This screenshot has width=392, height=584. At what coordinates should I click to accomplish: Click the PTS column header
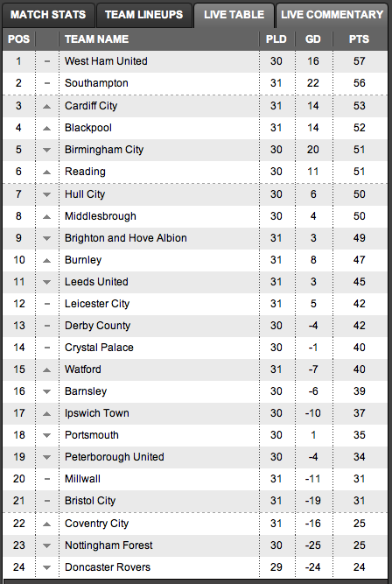coord(360,39)
